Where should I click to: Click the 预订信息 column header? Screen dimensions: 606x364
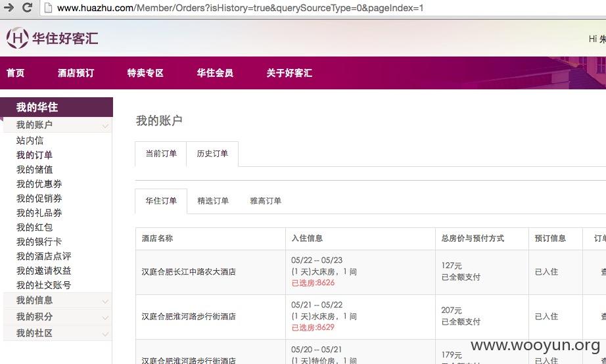coord(550,239)
